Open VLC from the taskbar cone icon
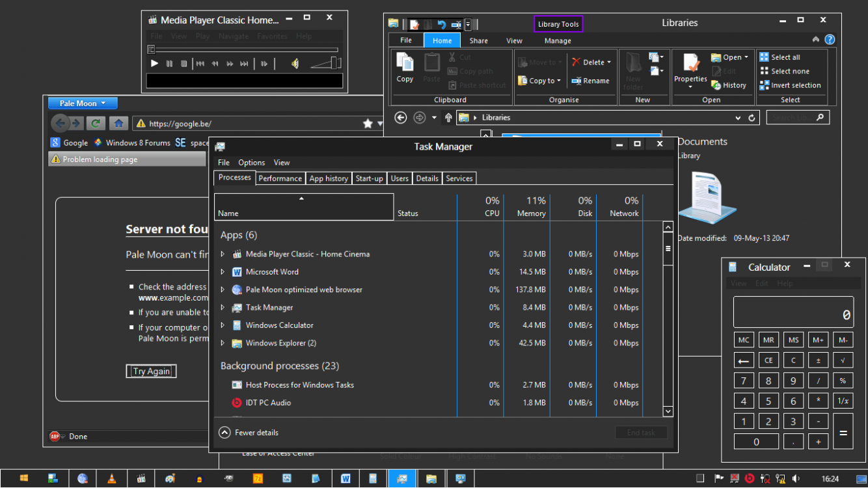Image resolution: width=868 pixels, height=488 pixels. point(112,479)
